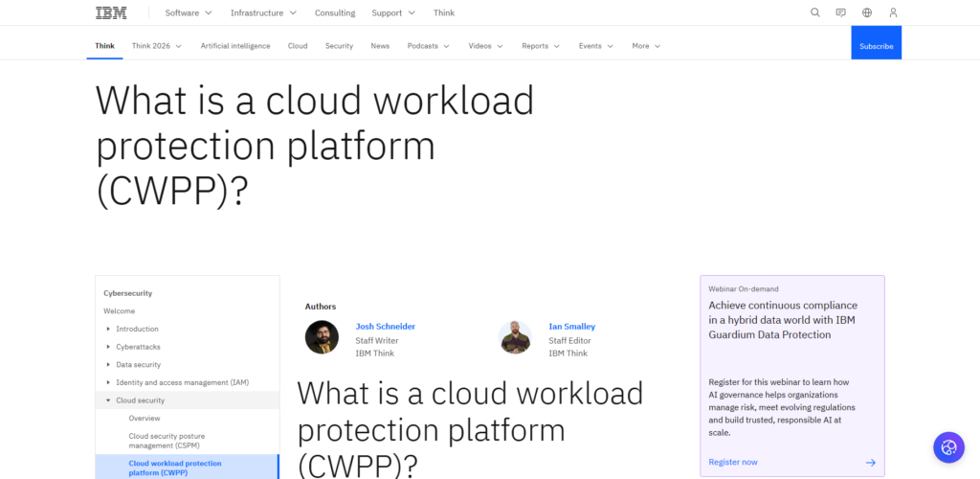Click Josh Schneider's avatar photo
Image resolution: width=980 pixels, height=479 pixels.
[x=322, y=337]
